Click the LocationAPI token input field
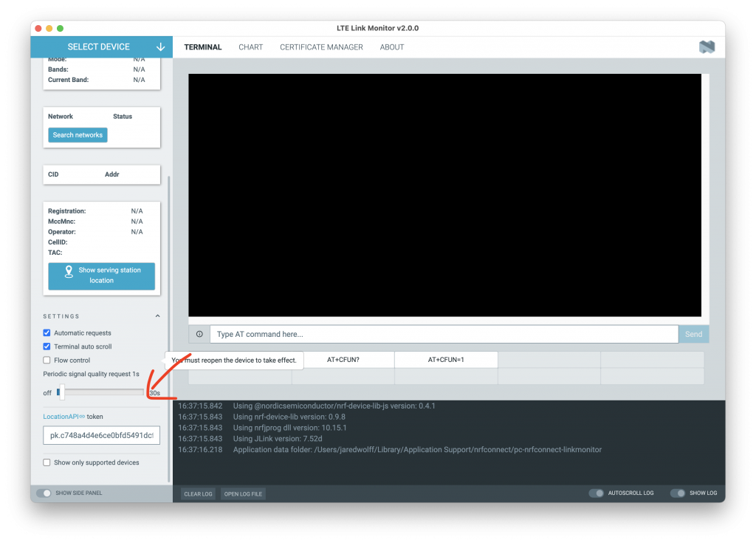 click(x=101, y=435)
